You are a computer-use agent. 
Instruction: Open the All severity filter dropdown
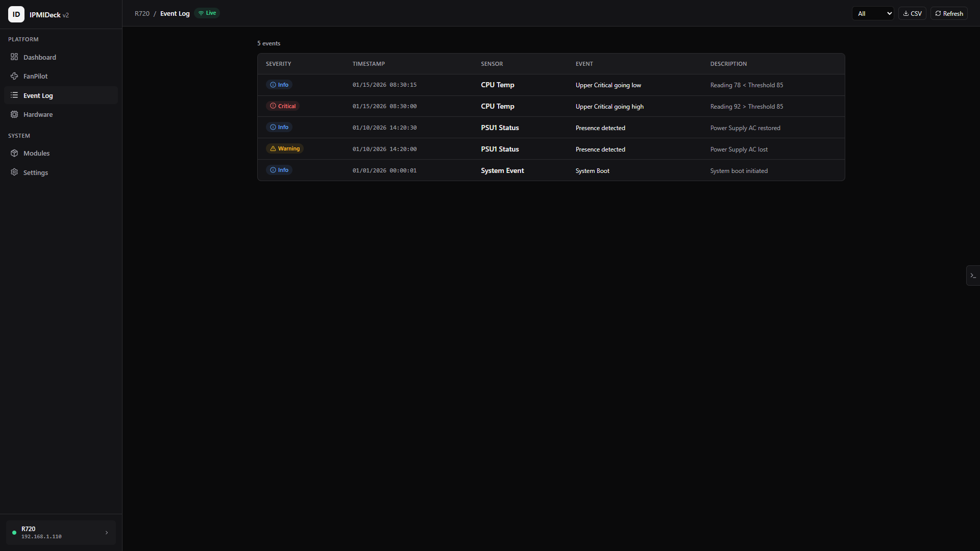click(x=873, y=14)
